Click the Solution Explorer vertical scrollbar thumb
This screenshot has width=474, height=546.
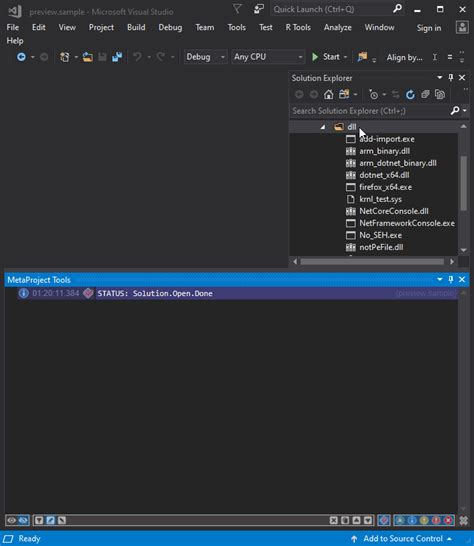coord(464,183)
